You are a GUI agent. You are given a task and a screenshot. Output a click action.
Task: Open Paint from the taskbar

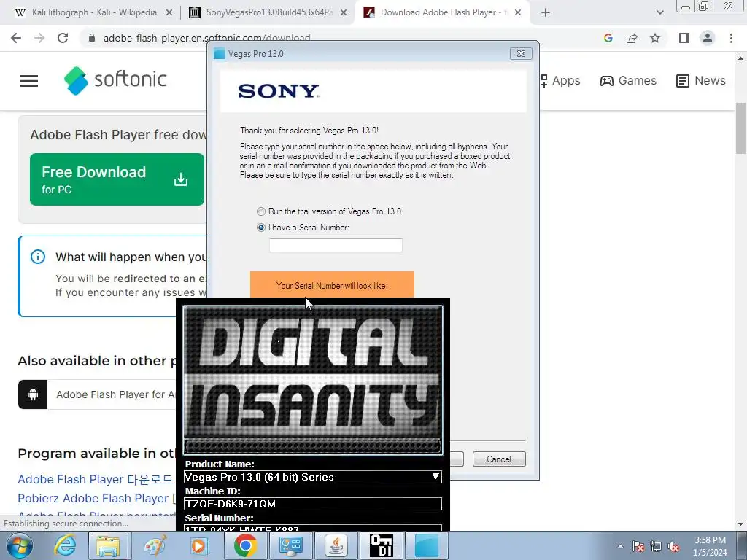click(x=155, y=545)
